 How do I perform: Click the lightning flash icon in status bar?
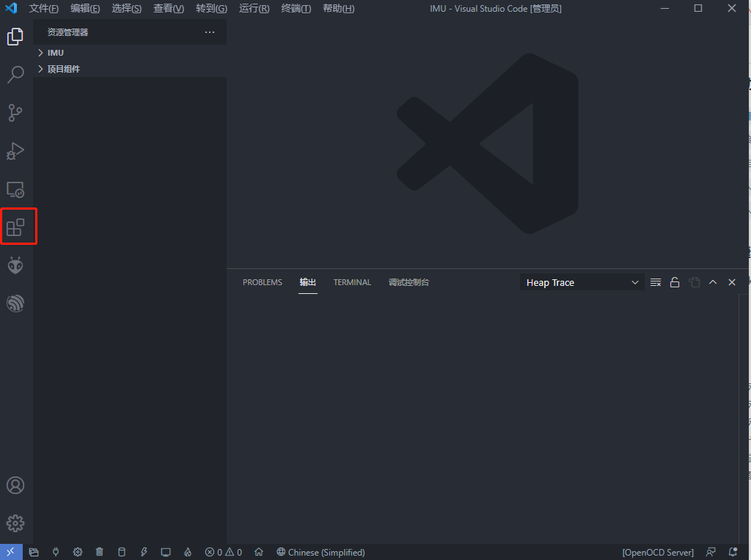point(144,552)
